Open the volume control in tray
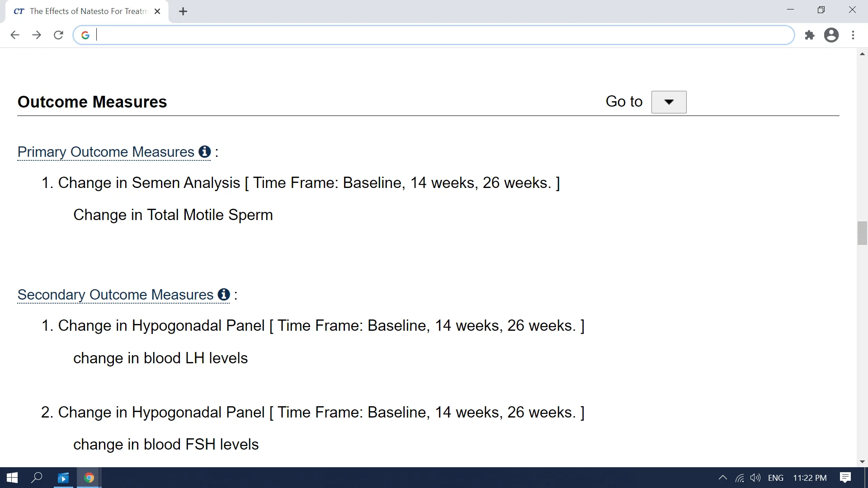Viewport: 868px width, 488px height. (755, 478)
